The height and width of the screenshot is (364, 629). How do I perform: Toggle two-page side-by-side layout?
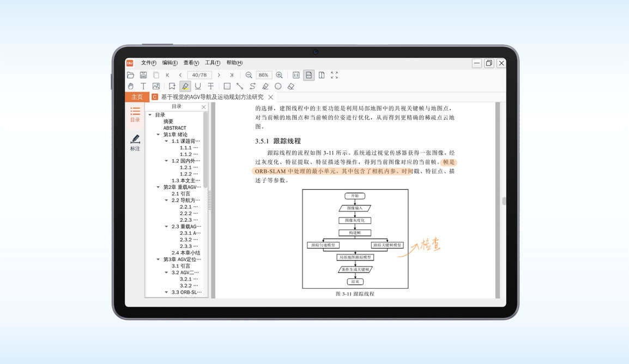point(321,75)
